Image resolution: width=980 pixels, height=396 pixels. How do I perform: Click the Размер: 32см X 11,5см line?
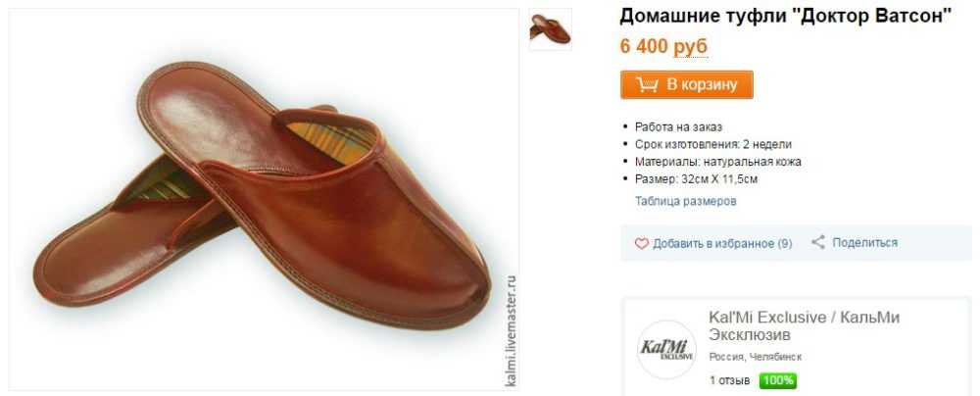click(x=696, y=179)
